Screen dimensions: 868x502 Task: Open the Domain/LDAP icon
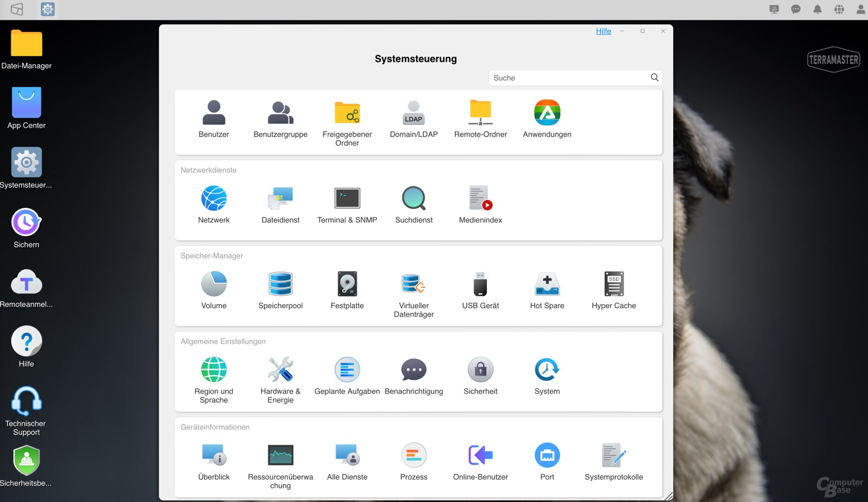click(414, 113)
